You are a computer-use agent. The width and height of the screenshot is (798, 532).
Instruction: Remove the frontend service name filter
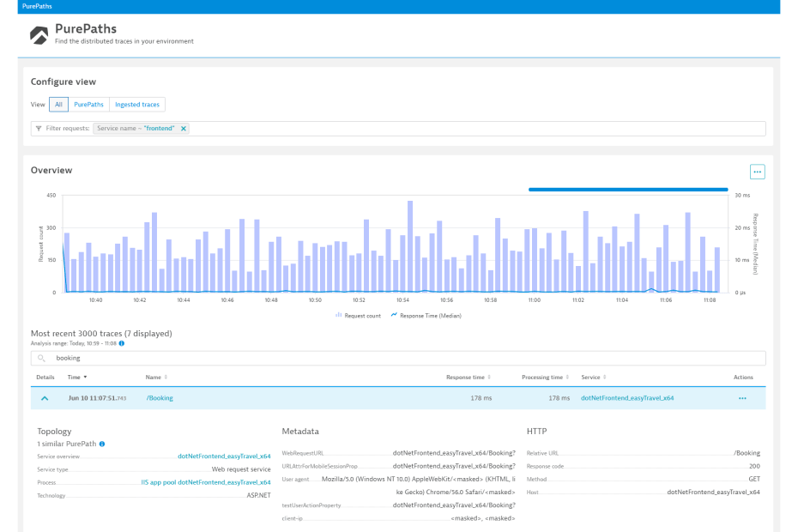coord(184,129)
